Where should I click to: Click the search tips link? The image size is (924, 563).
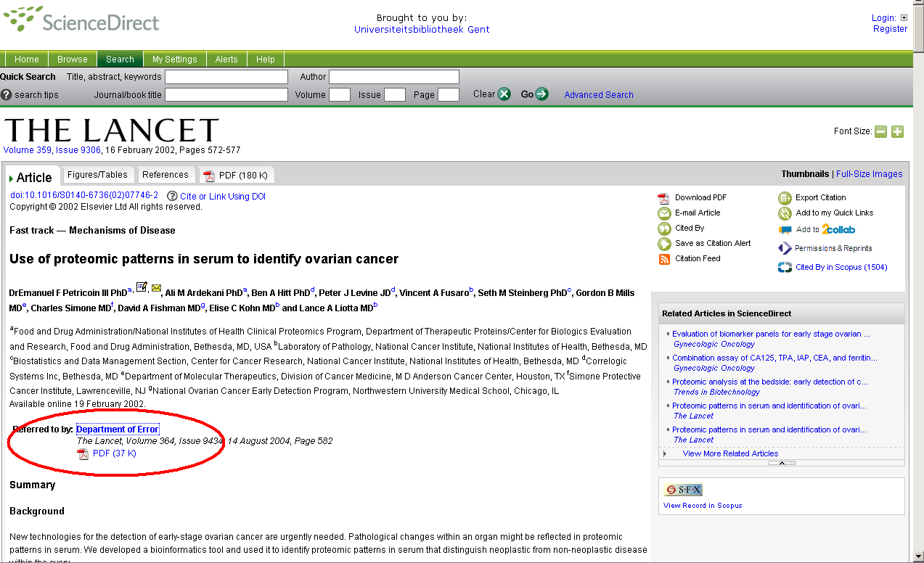(36, 95)
